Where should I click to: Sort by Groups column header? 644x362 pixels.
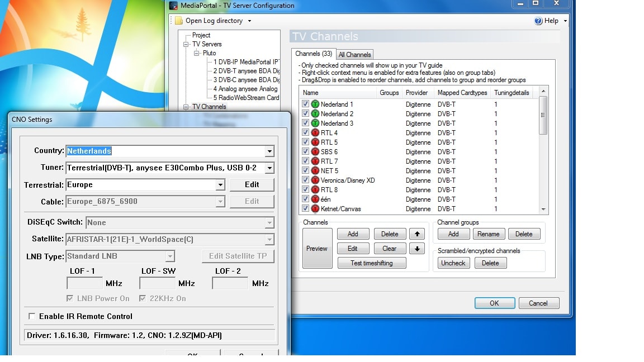point(389,93)
